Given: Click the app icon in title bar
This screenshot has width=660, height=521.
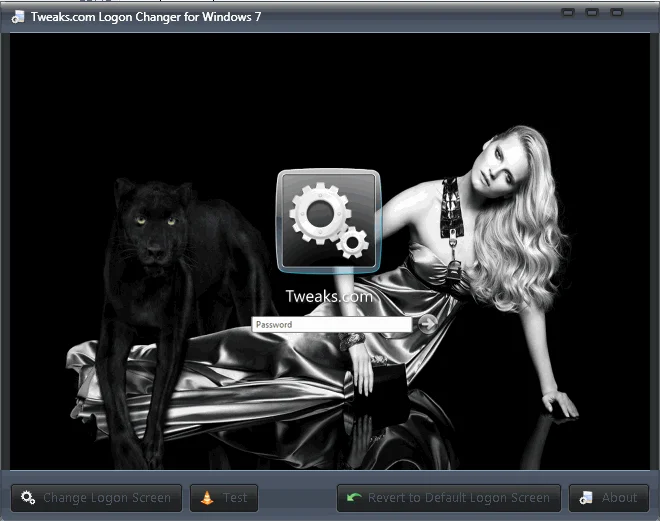Looking at the screenshot, I should 18,17.
